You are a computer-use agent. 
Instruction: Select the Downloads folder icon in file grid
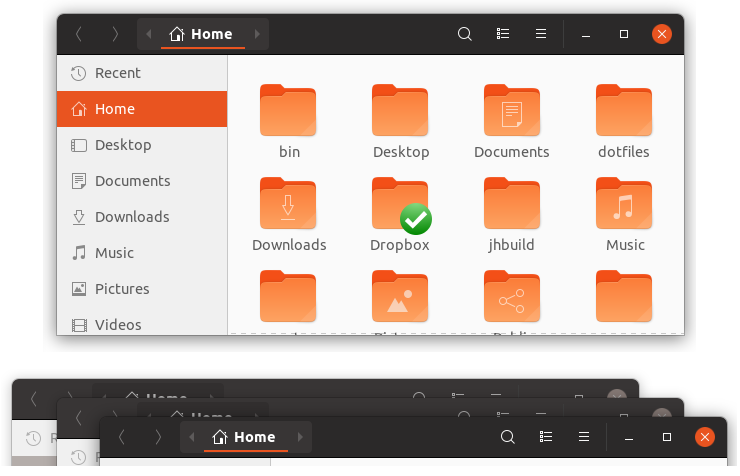(288, 203)
